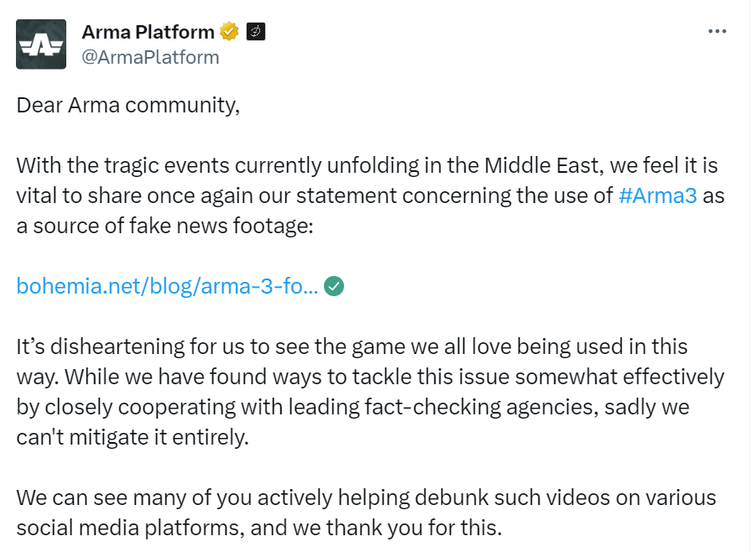Screen dimensions: 756x552
Task: Click the 'We can see many of you' line
Action: point(367,498)
